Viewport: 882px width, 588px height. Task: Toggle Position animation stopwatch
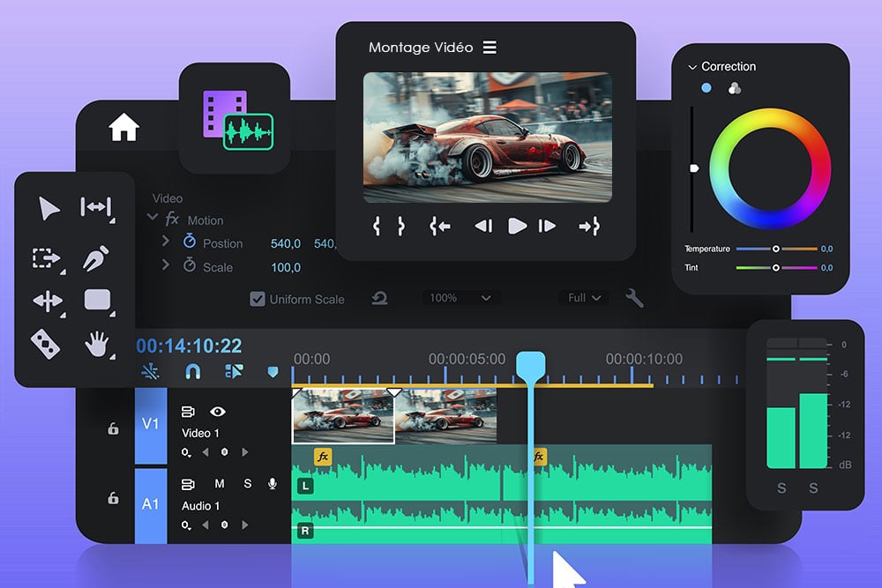(x=190, y=242)
